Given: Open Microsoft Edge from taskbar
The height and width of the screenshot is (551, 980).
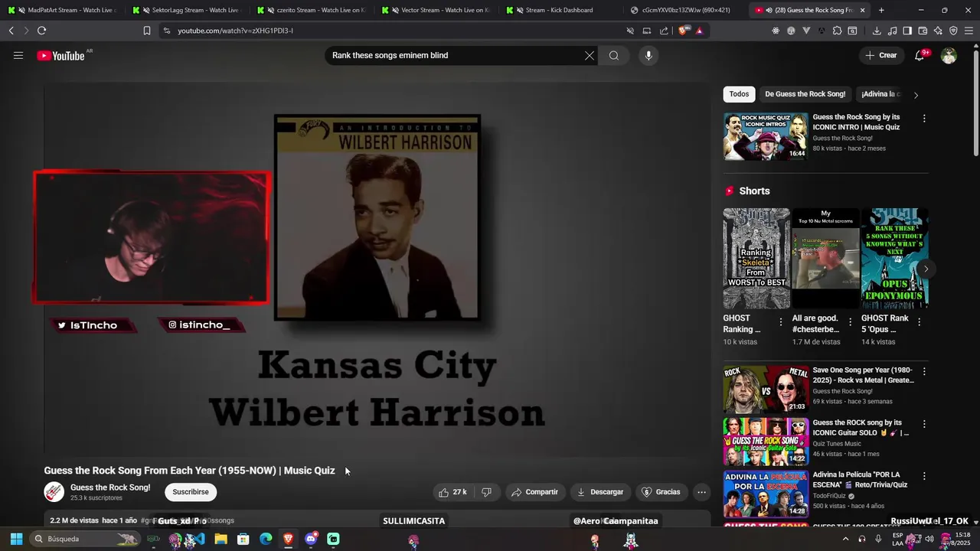Looking at the screenshot, I should 266,539.
